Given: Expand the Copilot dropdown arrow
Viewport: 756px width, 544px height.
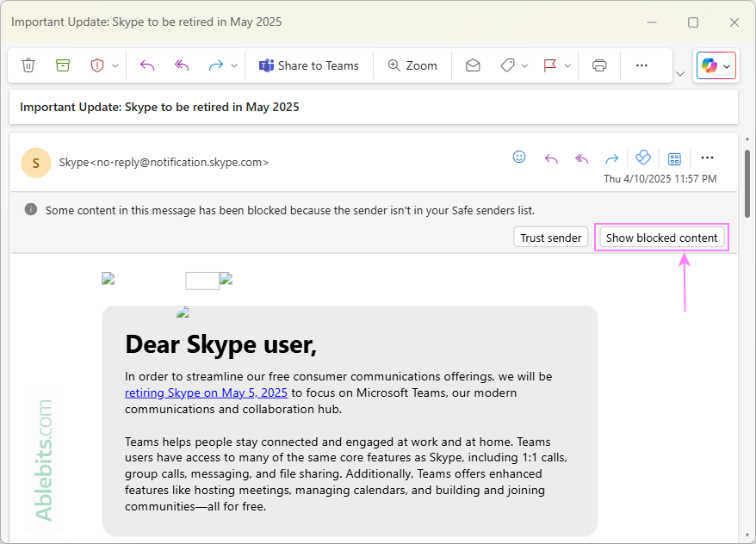Looking at the screenshot, I should (x=727, y=66).
